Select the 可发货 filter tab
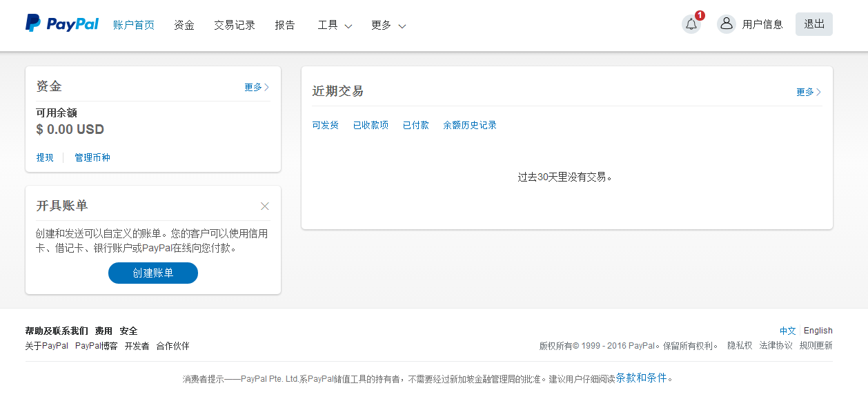The width and height of the screenshot is (868, 408). coord(325,125)
